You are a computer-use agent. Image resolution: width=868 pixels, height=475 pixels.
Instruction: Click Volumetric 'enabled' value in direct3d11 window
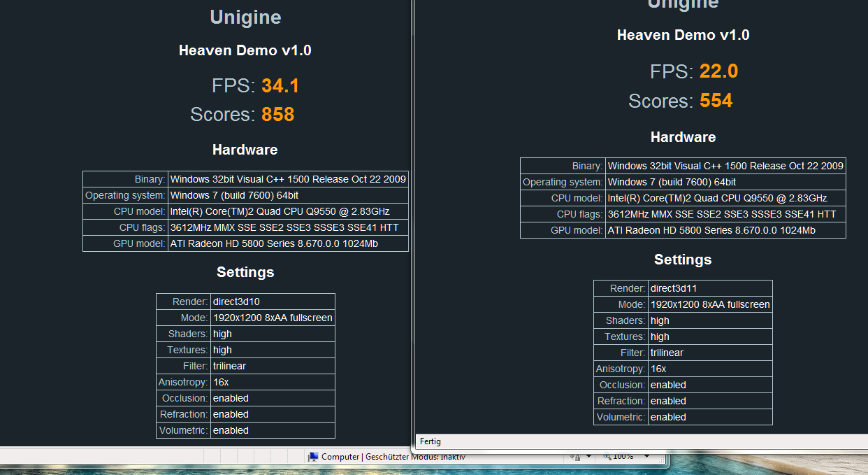click(x=668, y=417)
